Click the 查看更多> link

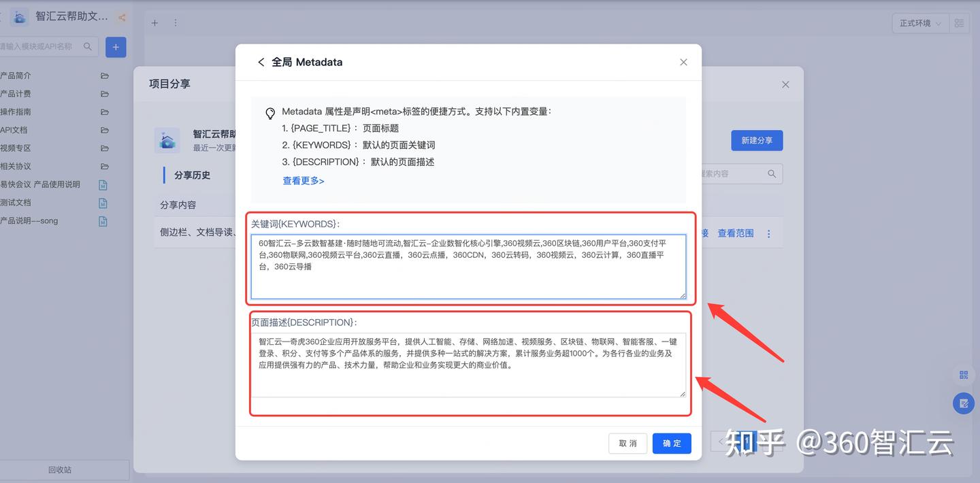[x=304, y=181]
